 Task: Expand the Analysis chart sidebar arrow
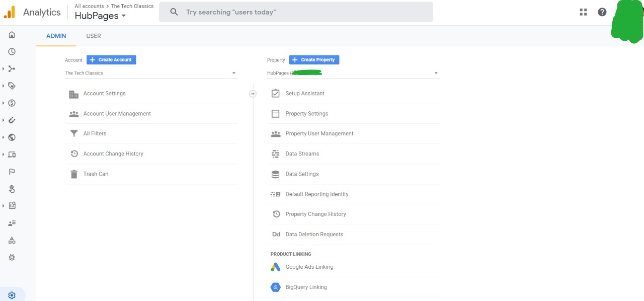pyautogui.click(x=4, y=206)
